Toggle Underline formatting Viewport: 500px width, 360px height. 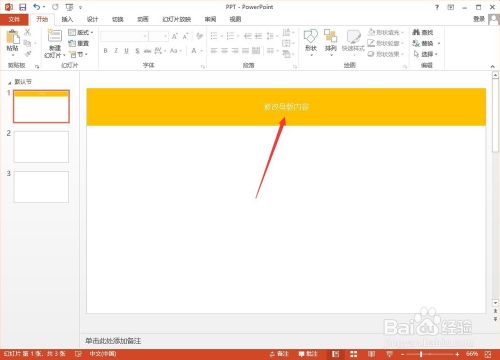pos(126,51)
